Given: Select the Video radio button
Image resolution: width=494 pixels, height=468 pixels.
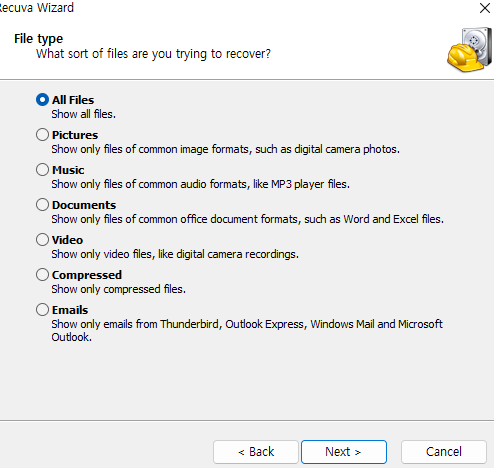Looking at the screenshot, I should click(42, 240).
